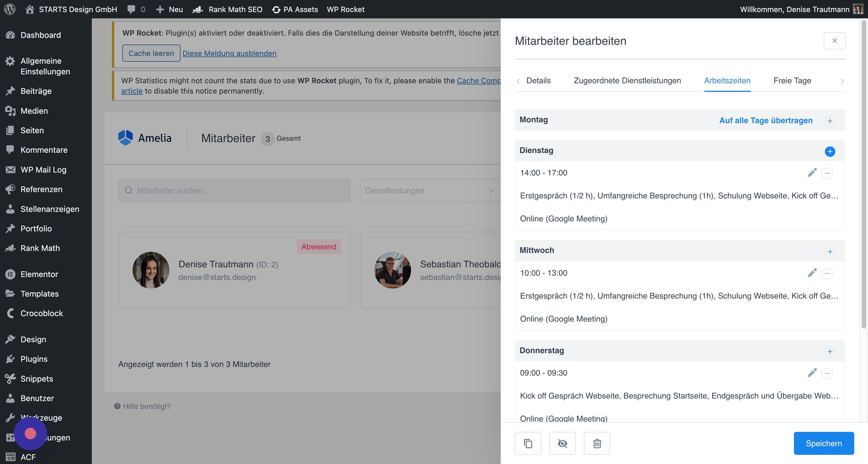The height and width of the screenshot is (464, 868).
Task: Add a work period for Donnerstag with the plus icon
Action: click(830, 351)
